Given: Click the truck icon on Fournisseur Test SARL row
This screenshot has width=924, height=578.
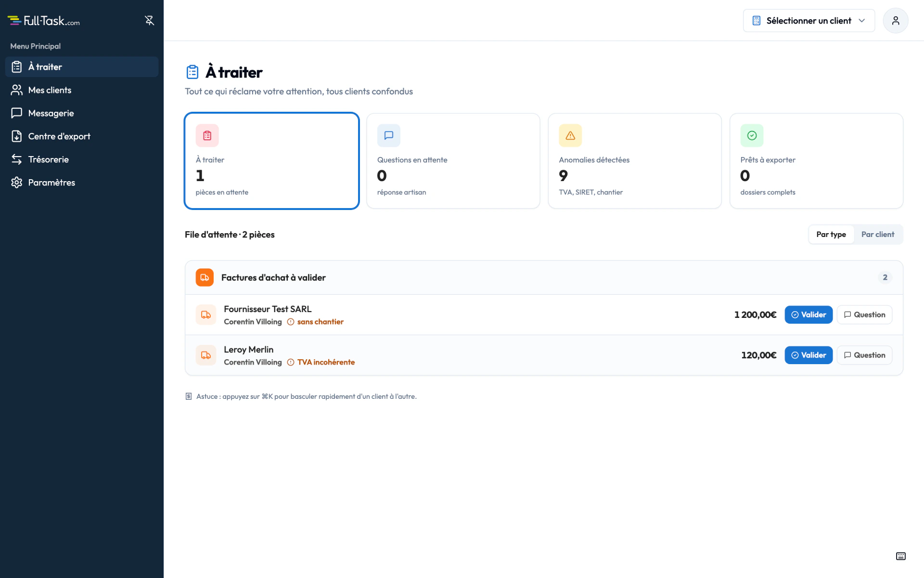Looking at the screenshot, I should 206,315.
